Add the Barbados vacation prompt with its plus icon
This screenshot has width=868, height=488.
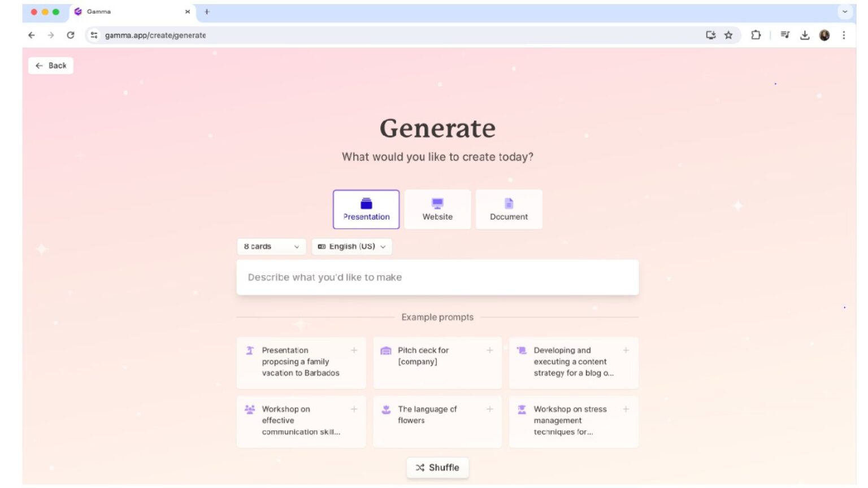click(x=354, y=350)
